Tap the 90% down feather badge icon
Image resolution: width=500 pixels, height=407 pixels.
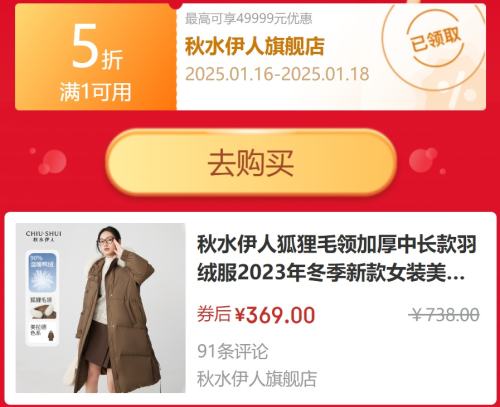click(x=43, y=272)
